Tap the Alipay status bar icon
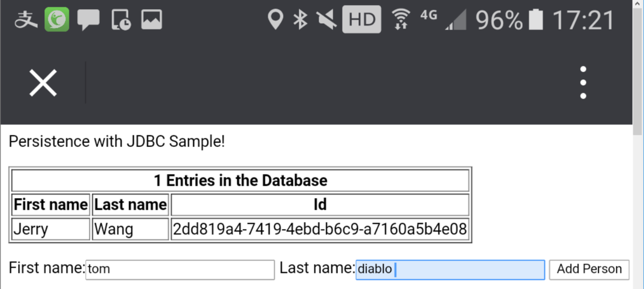644x289 pixels. 25,20
